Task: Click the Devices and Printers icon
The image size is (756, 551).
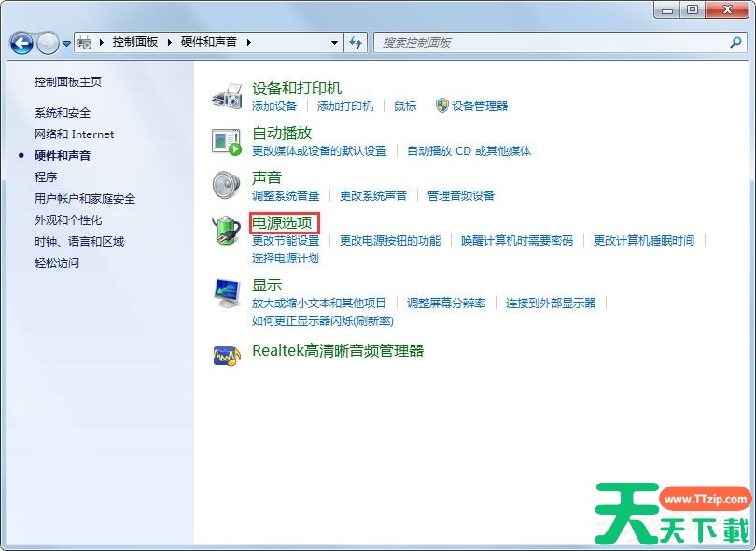Action: pos(227,96)
